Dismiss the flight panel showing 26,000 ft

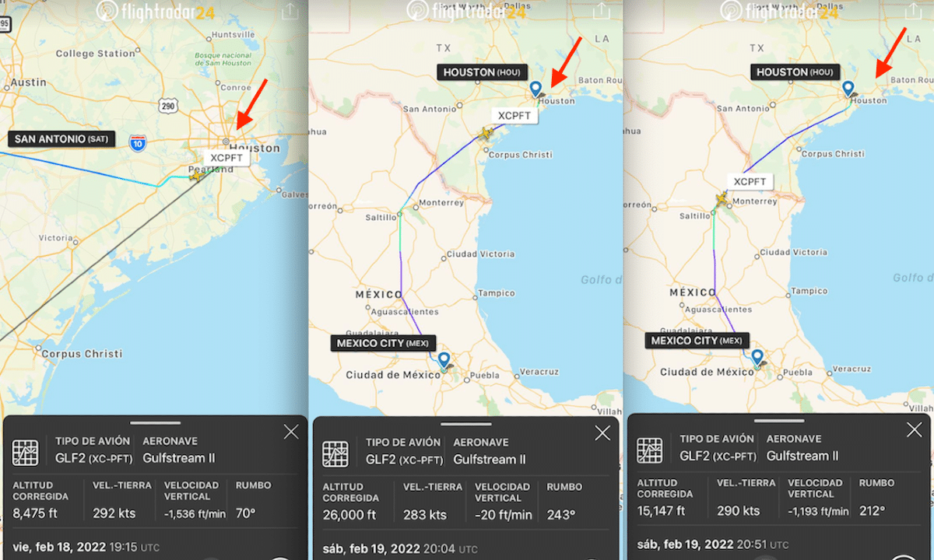click(602, 434)
